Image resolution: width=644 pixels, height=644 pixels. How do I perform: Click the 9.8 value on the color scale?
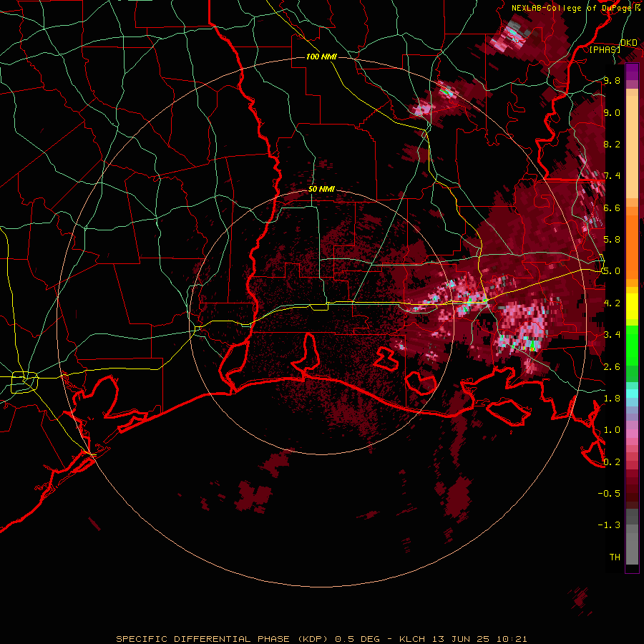pos(612,81)
